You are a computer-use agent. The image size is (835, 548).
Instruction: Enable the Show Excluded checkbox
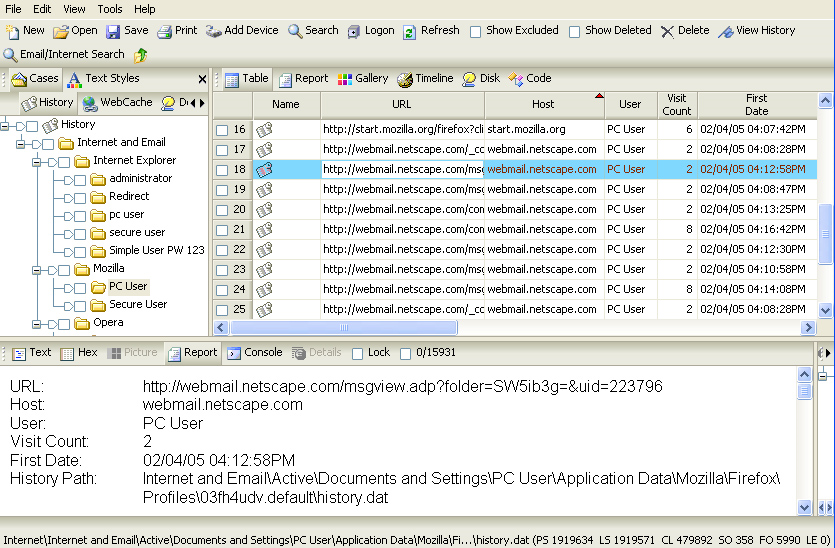click(475, 32)
